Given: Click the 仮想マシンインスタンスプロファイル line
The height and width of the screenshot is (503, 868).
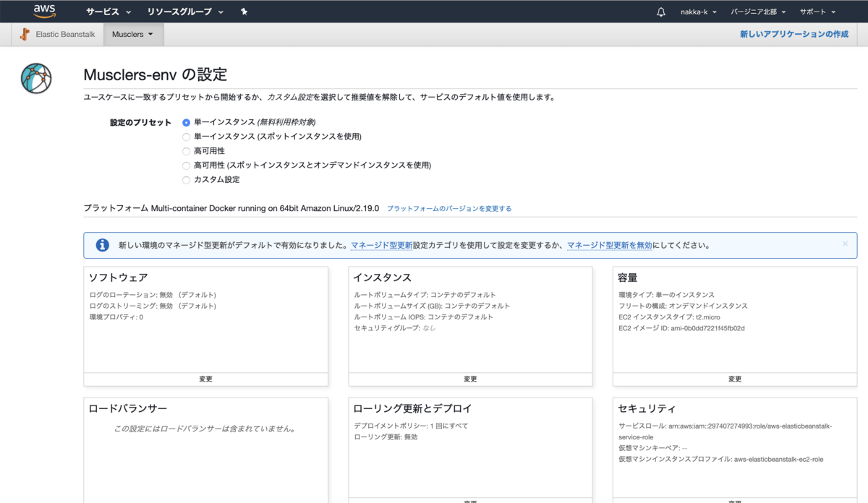Looking at the screenshot, I should point(720,459).
